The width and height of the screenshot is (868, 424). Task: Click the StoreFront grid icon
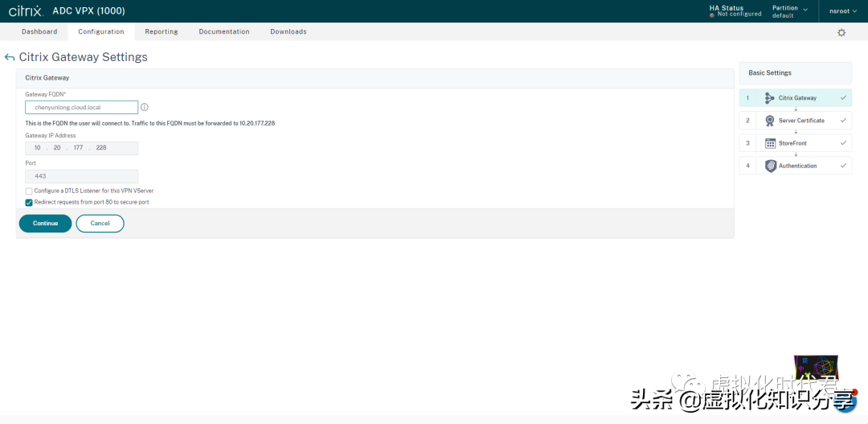770,143
